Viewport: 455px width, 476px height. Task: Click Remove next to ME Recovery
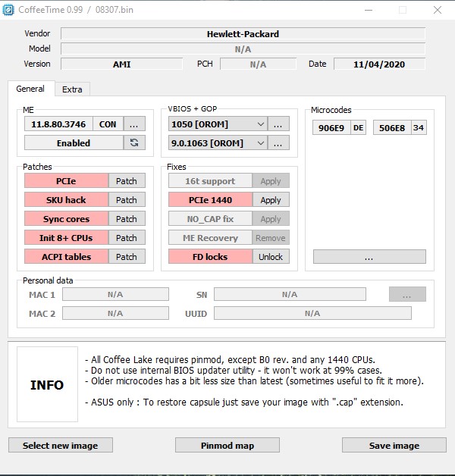(271, 238)
